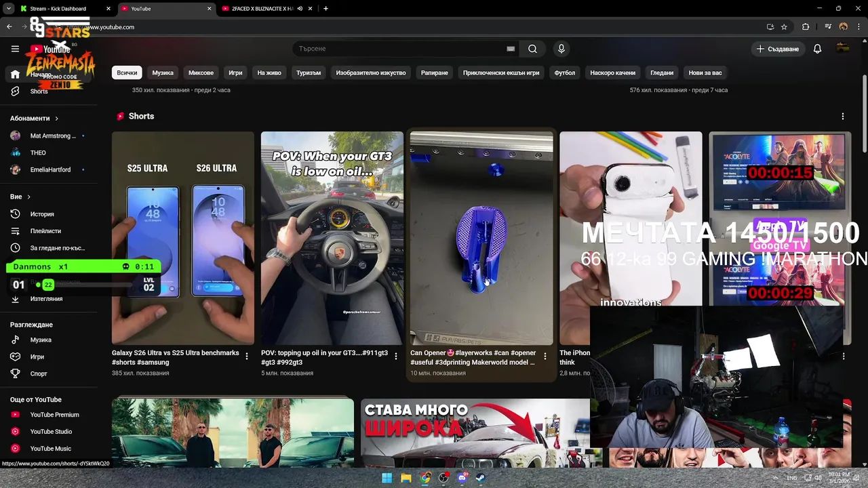The height and width of the screenshot is (488, 868).
Task: Open Can Opener layerworks title
Action: (473, 357)
